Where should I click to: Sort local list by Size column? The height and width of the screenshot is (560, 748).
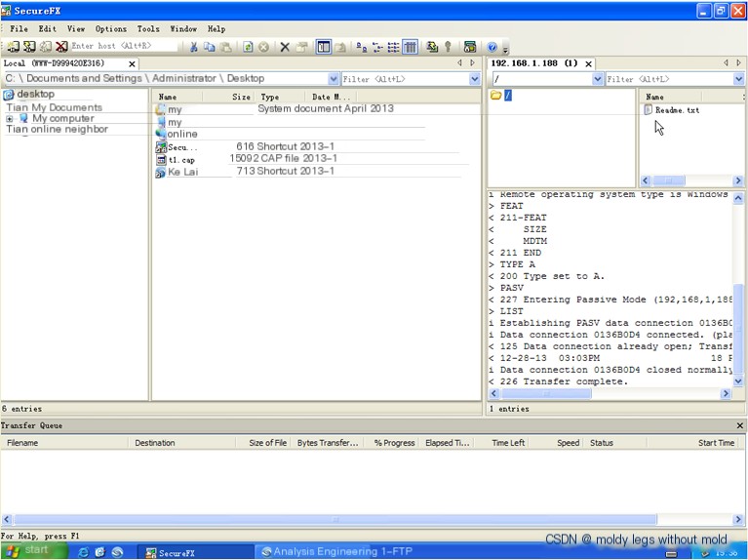click(228, 97)
